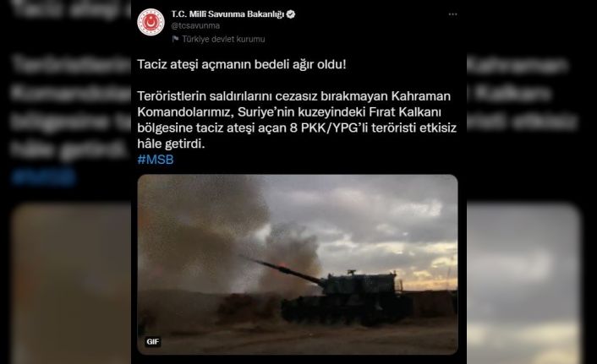Open the @tcsavunma handle link

point(195,25)
